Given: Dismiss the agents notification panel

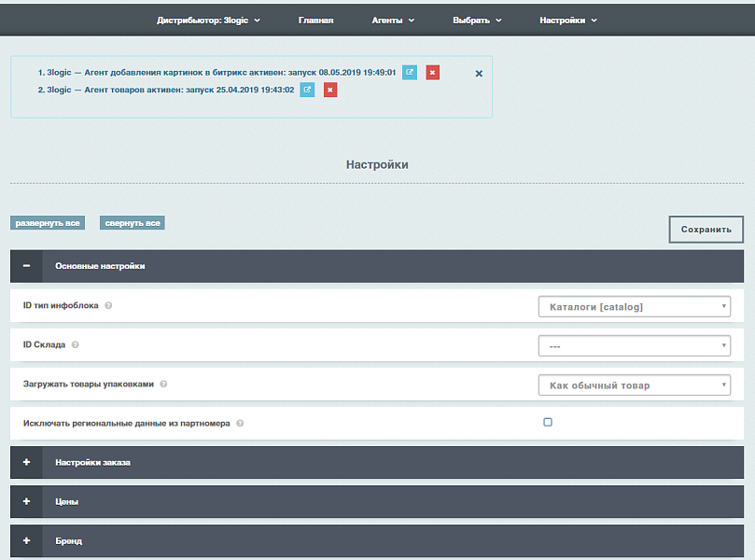Looking at the screenshot, I should [x=479, y=74].
